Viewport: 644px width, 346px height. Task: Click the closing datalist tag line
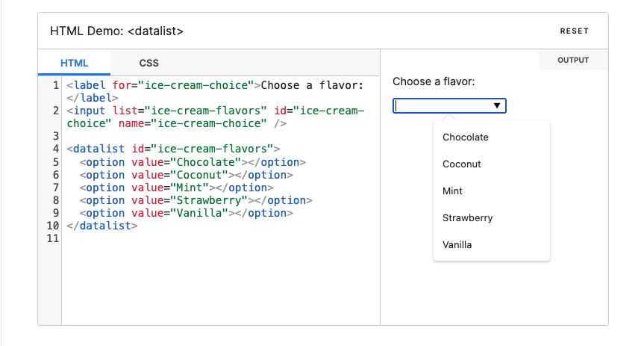(x=101, y=226)
